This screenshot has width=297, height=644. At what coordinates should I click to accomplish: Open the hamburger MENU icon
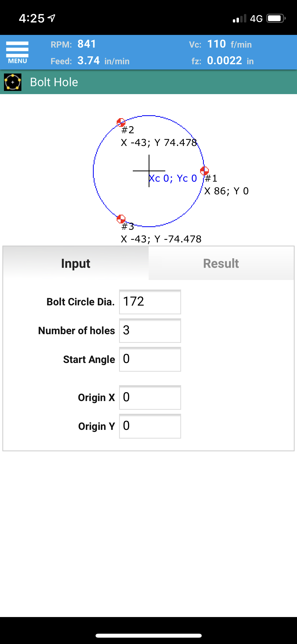tap(17, 52)
